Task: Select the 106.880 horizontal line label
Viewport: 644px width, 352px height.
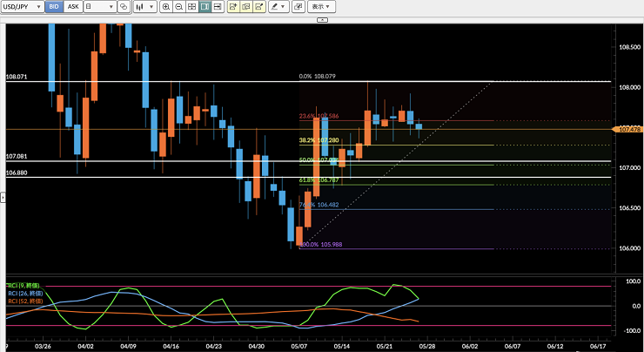Action: (x=17, y=173)
